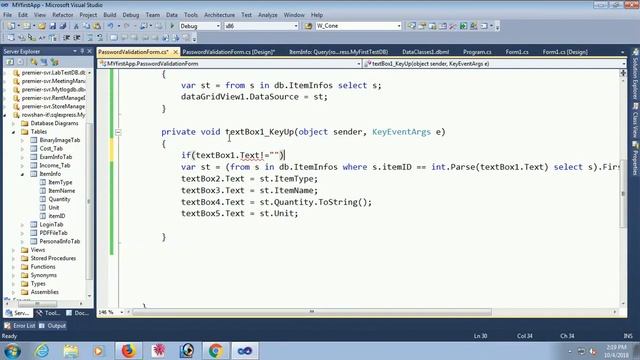
Task: Click the Stop Refresh icon in Server Explorer
Action: click(x=20, y=62)
